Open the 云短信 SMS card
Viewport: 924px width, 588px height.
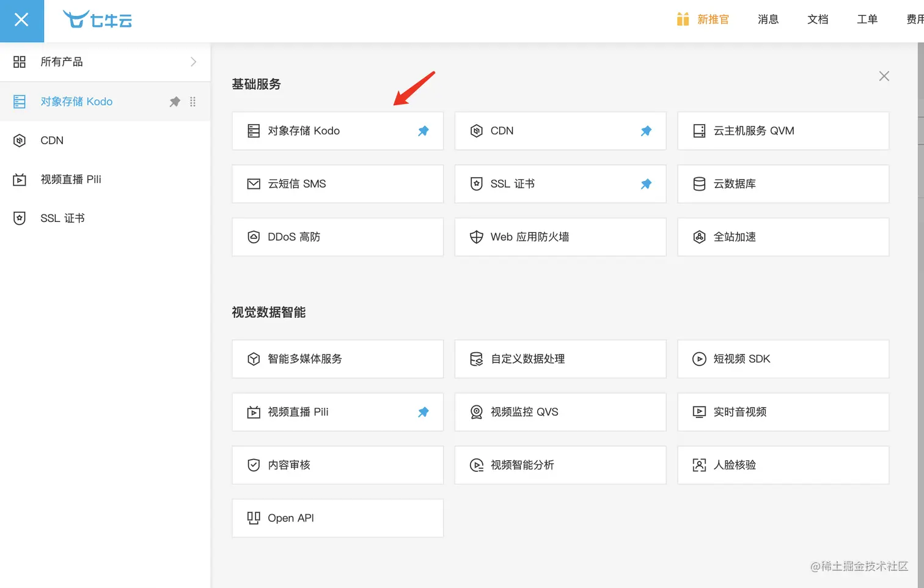coord(337,184)
